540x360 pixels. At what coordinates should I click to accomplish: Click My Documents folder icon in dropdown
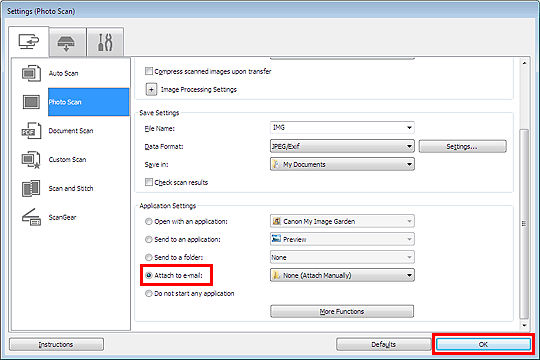coord(276,164)
